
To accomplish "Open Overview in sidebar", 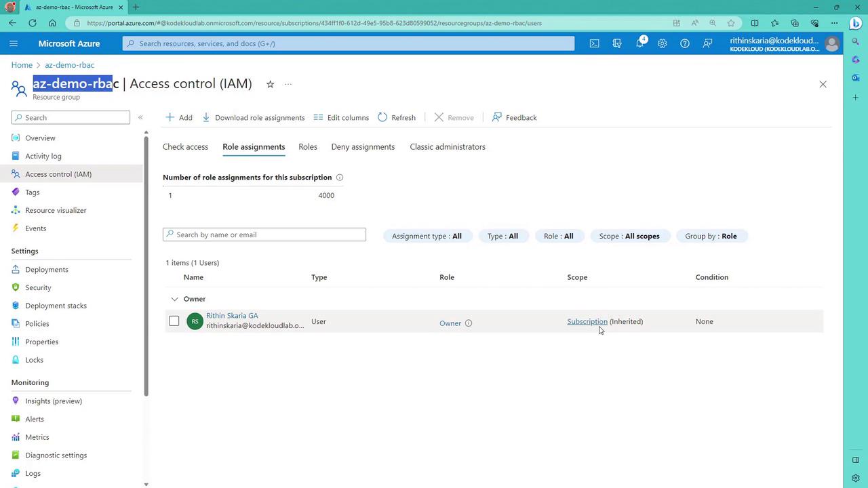I will tap(40, 138).
